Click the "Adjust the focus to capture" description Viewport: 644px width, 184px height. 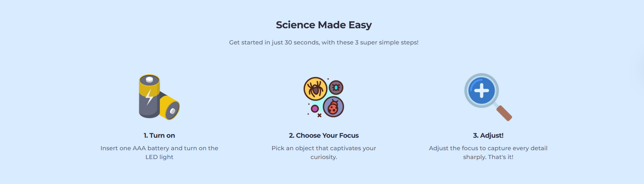point(488,148)
